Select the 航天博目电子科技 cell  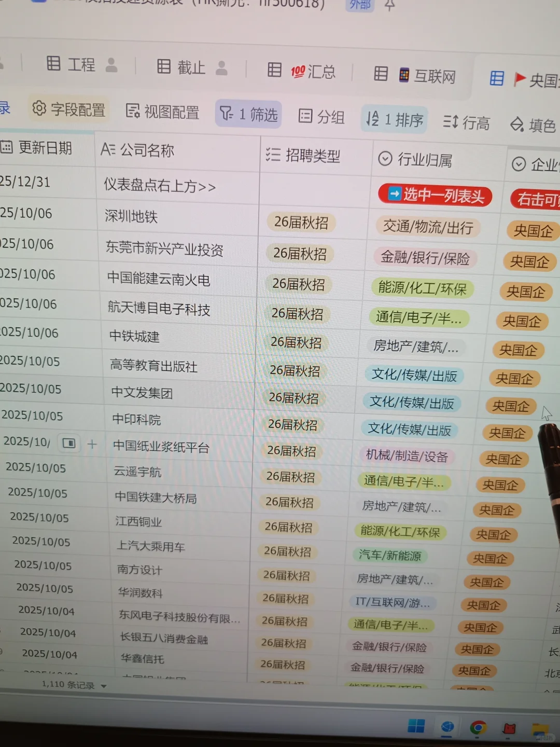(178, 309)
